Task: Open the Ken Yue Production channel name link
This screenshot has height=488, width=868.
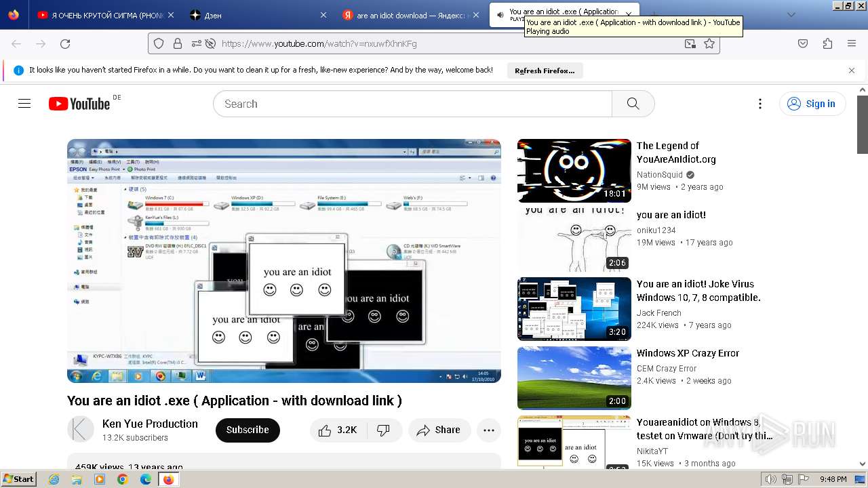Action: 150,424
